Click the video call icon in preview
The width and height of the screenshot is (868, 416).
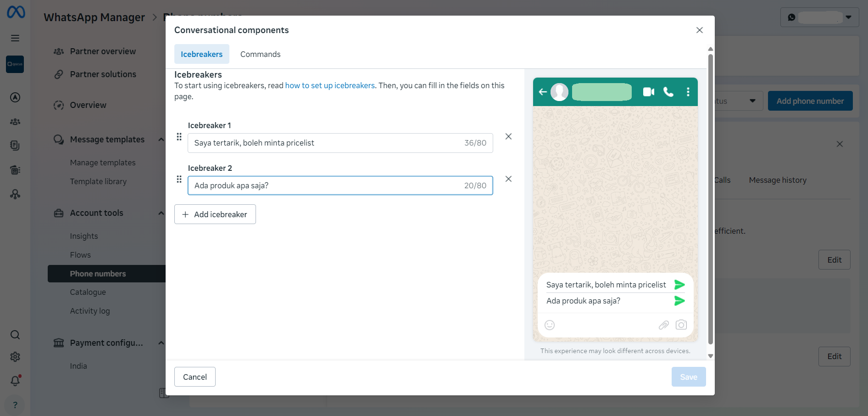click(648, 92)
